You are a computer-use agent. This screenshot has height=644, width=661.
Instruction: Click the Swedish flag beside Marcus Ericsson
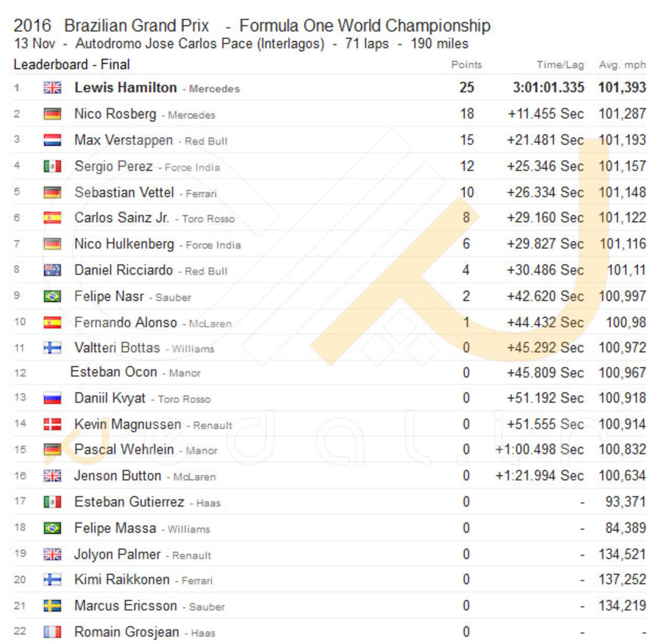click(x=52, y=606)
